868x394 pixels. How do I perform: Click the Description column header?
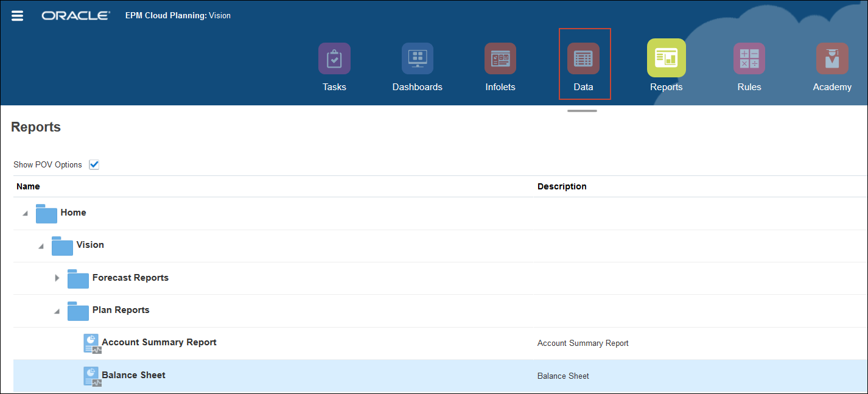(562, 186)
